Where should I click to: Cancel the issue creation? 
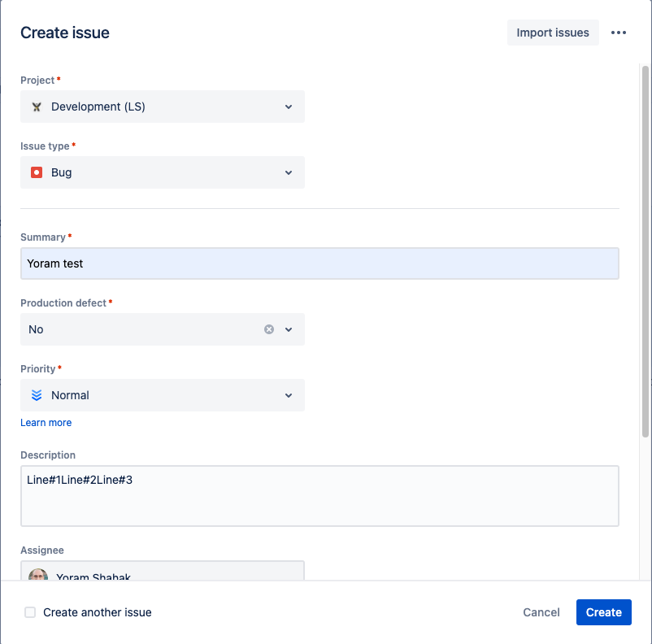pyautogui.click(x=541, y=612)
